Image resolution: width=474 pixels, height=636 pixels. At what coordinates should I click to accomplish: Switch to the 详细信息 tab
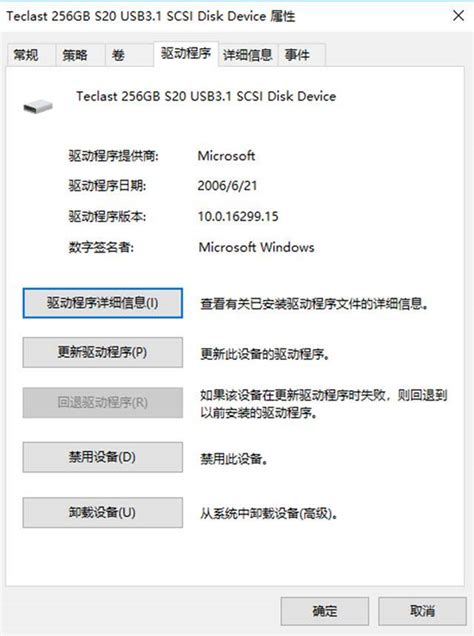coord(248,54)
